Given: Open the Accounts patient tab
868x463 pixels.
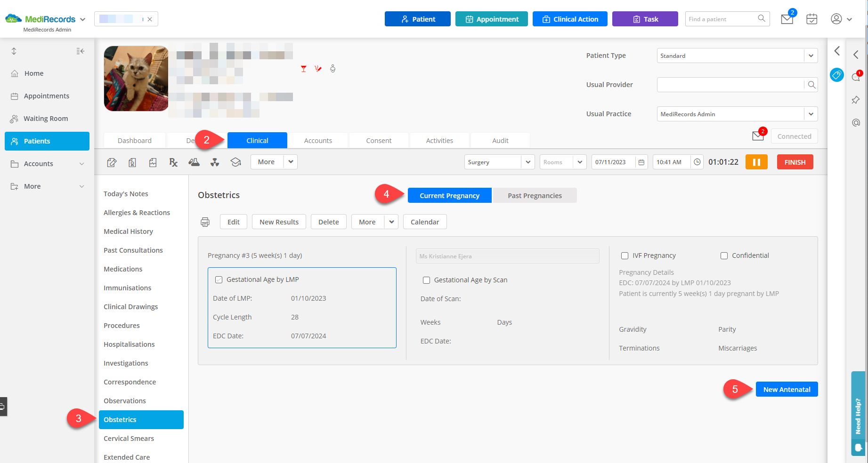Looking at the screenshot, I should pos(318,141).
